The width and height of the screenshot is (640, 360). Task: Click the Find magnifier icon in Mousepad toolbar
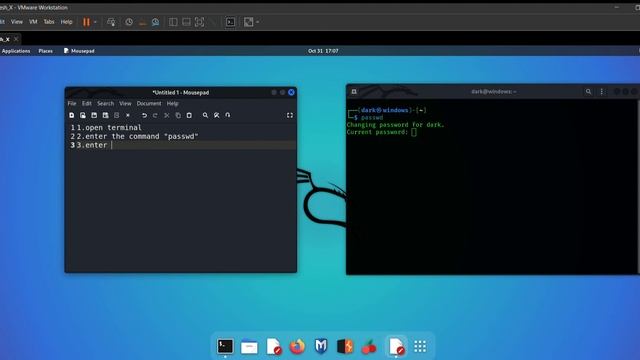205,116
